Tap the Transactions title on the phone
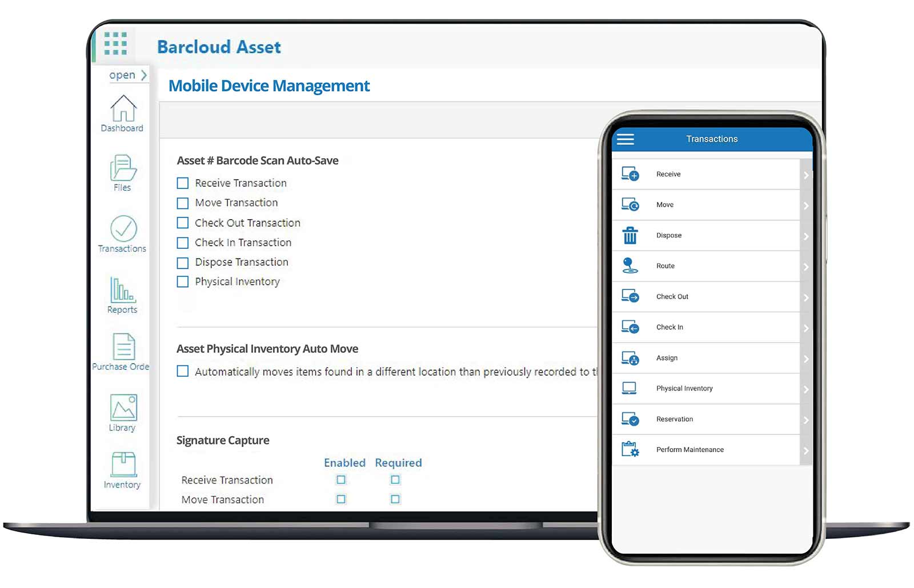The image size is (914, 588). pos(712,139)
